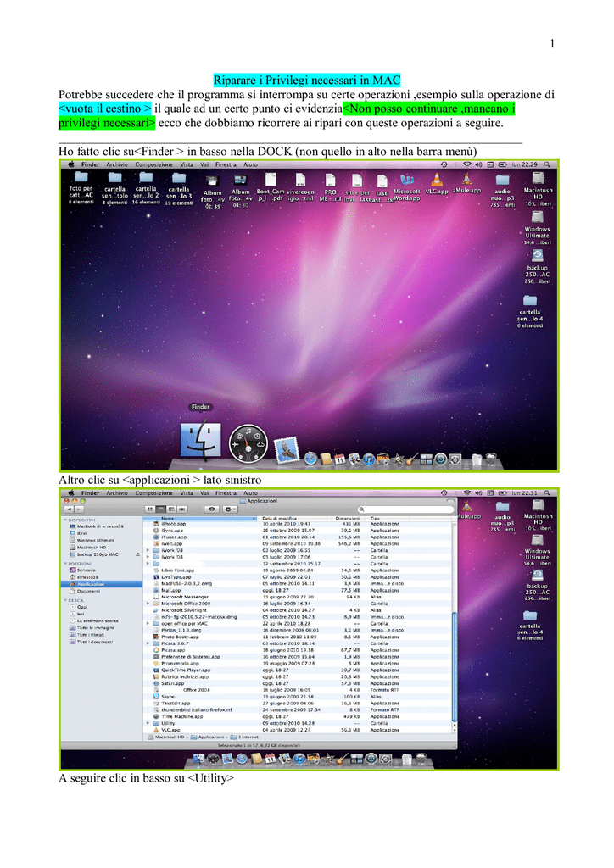Screen dimensions: 614x868
Task: Open Spotlight search in the 22.29 menu bar
Action: coord(547,164)
